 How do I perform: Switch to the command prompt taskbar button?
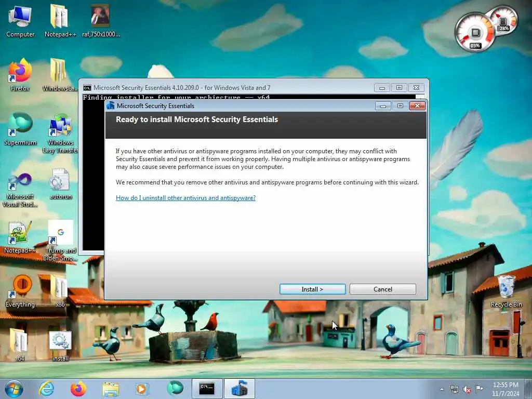[x=207, y=389]
